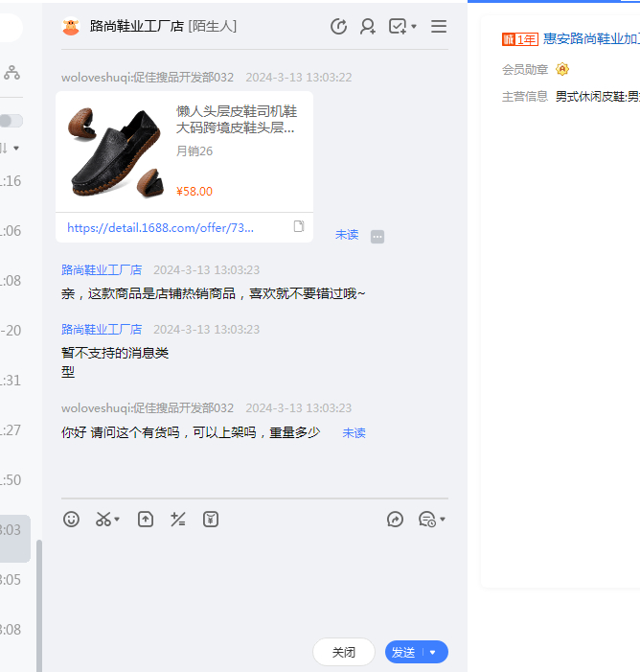Click the 关闭 button
640x672 pixels.
pyautogui.click(x=344, y=652)
